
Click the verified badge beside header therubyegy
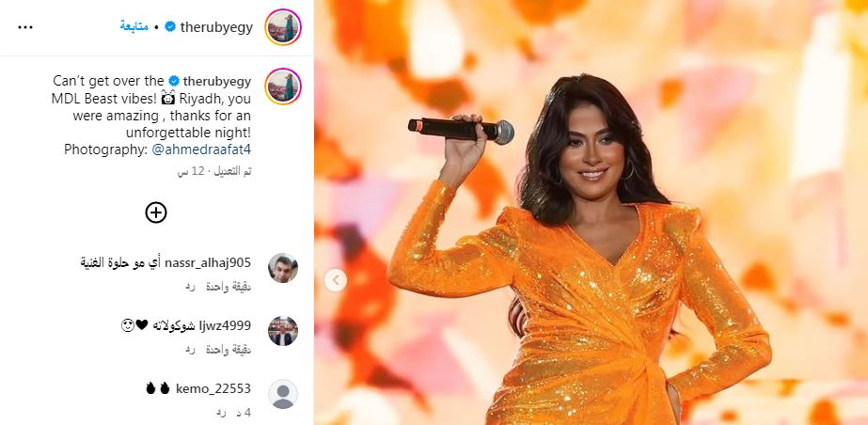(170, 26)
